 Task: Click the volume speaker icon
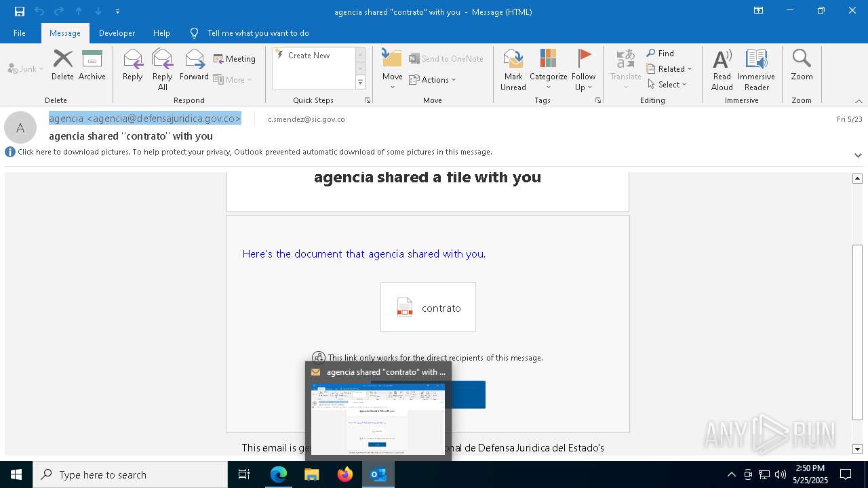[781, 474]
